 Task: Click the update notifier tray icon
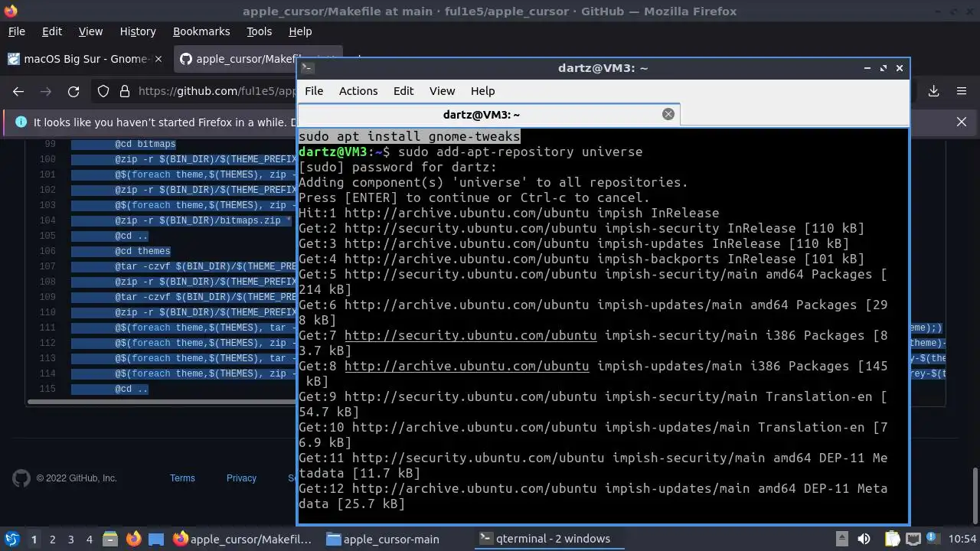(934, 539)
